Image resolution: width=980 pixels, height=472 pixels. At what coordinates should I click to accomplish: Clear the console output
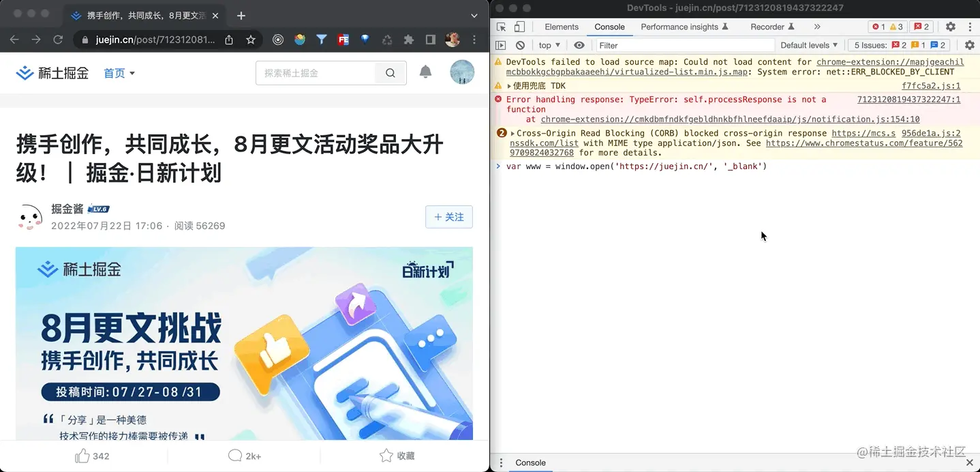(520, 45)
